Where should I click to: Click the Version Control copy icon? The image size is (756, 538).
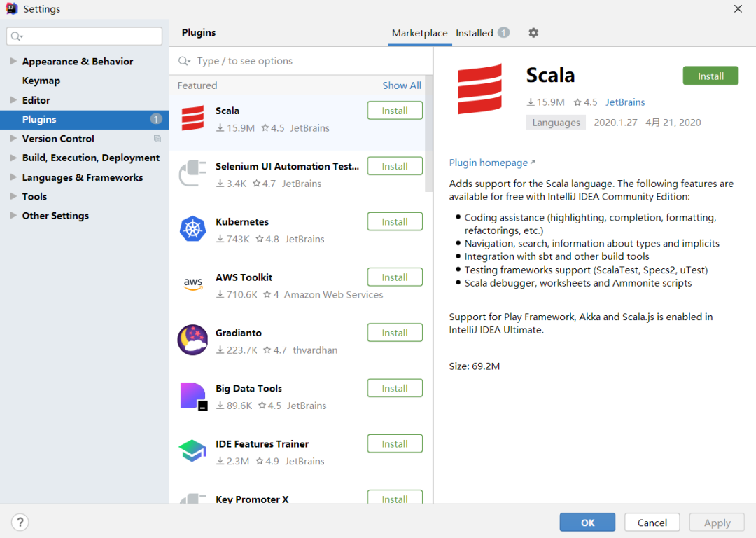pyautogui.click(x=157, y=139)
